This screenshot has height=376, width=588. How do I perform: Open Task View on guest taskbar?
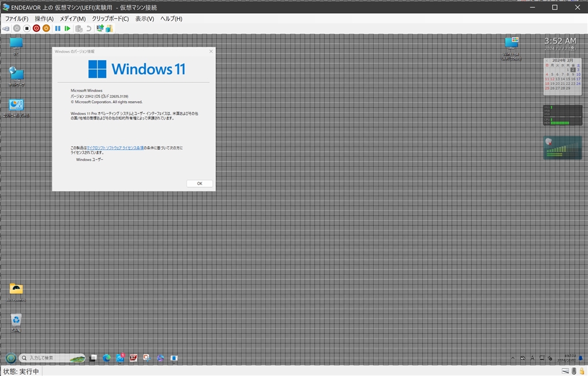point(94,358)
